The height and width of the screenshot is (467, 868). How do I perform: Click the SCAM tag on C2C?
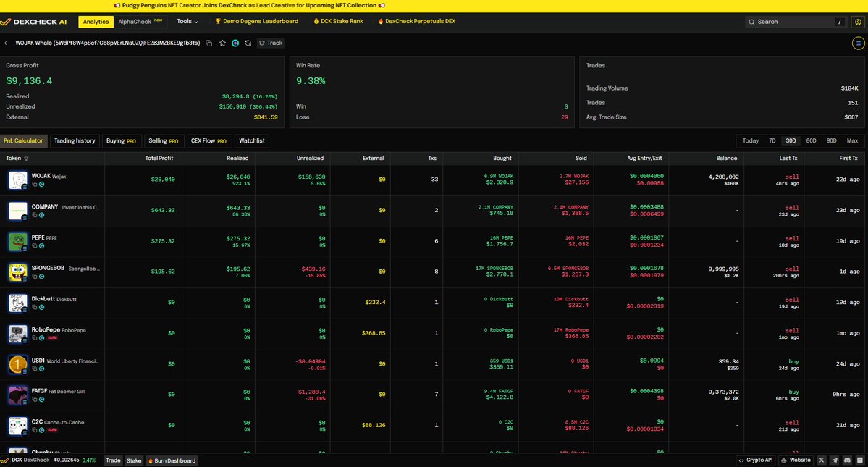52,430
